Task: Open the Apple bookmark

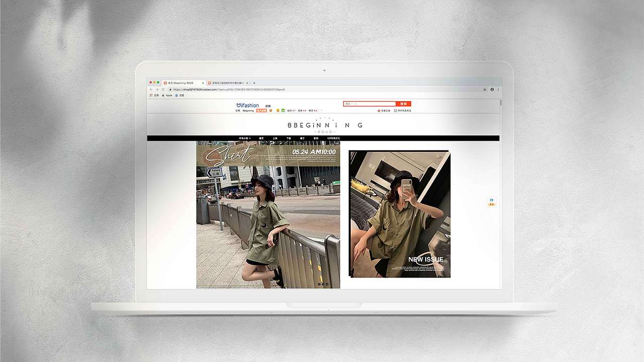Action: point(167,95)
